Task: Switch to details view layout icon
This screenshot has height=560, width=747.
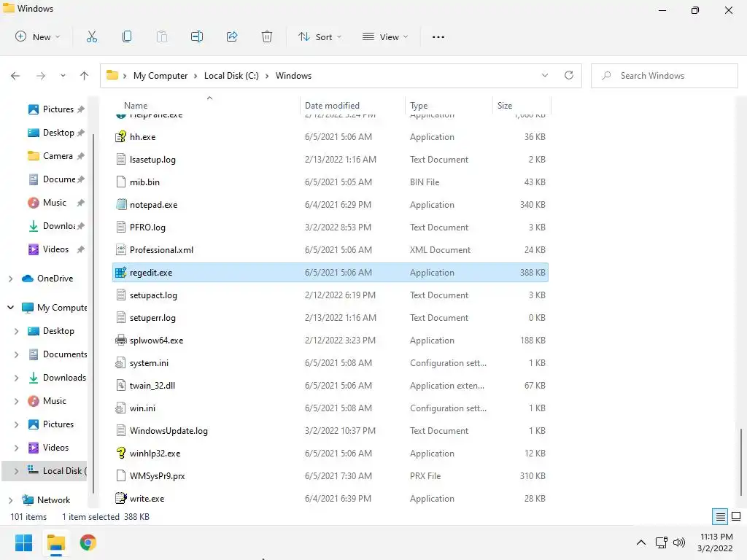Action: click(x=720, y=516)
